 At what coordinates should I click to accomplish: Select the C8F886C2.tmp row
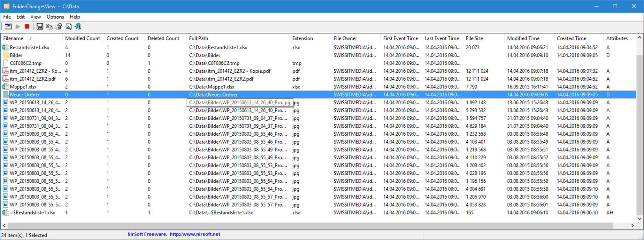tap(318, 63)
